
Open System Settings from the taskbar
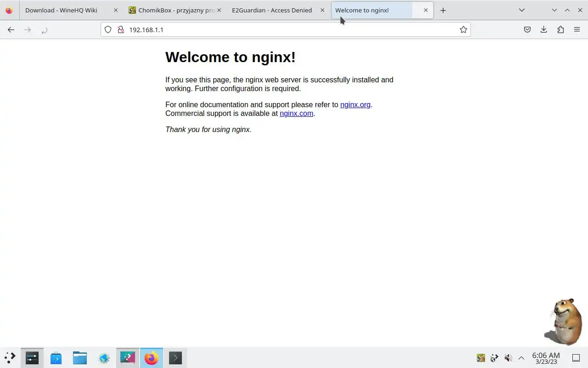tap(32, 358)
